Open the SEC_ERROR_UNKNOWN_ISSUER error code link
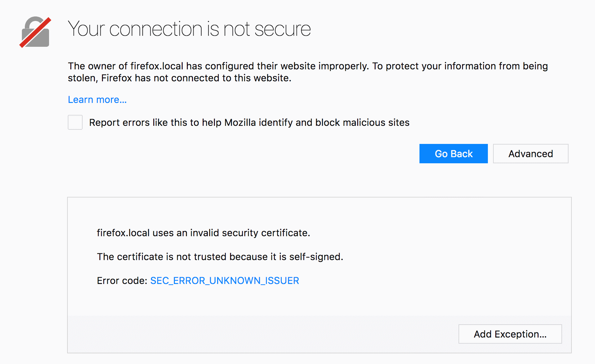 coord(225,281)
